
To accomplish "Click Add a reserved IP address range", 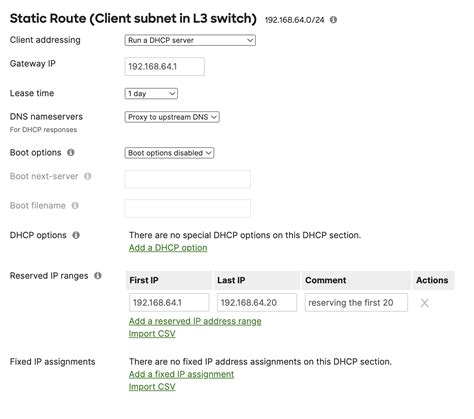I will click(195, 321).
